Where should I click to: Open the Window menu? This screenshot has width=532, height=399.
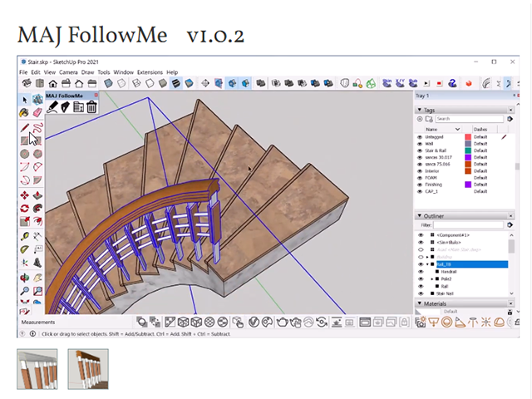click(124, 72)
